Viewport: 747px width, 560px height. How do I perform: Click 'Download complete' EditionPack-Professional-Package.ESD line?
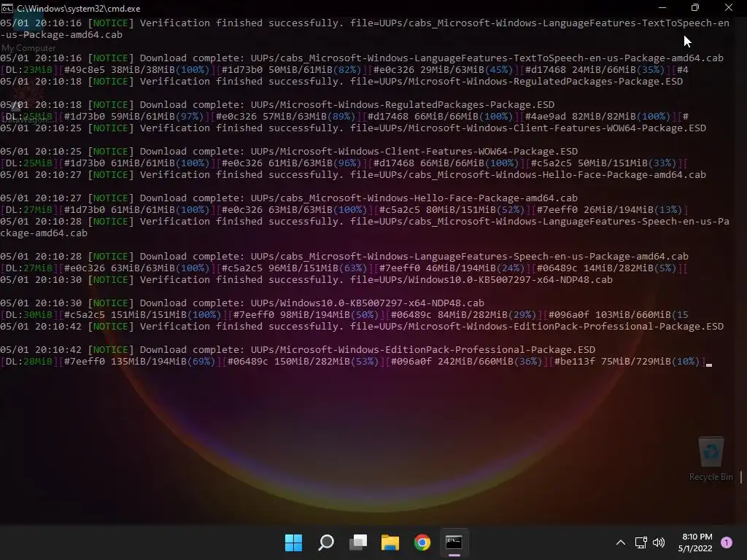point(298,349)
